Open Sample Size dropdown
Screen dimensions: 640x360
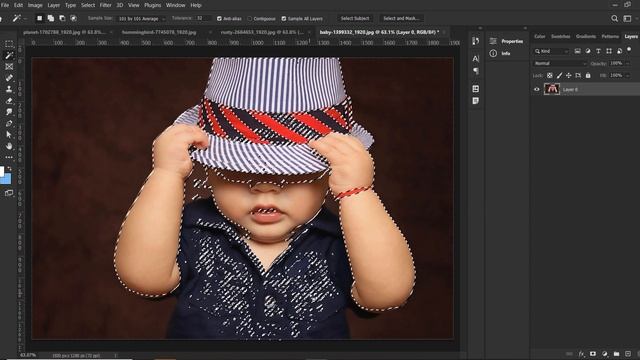(x=141, y=19)
